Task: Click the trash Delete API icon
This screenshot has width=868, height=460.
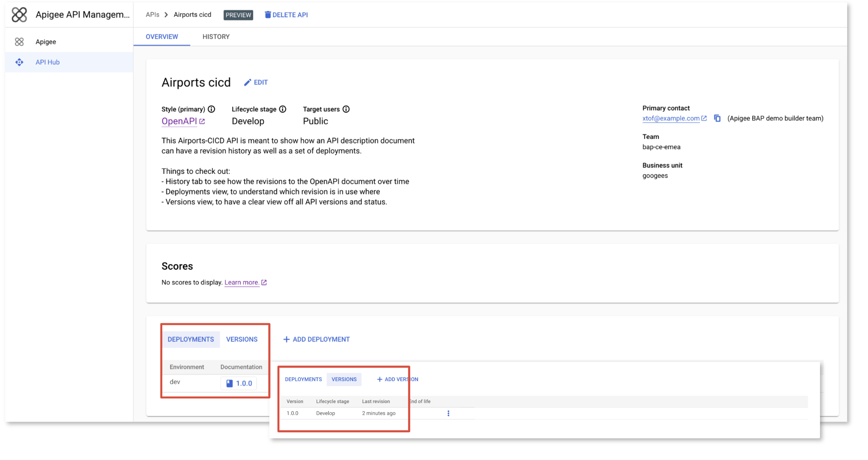Action: (x=267, y=15)
